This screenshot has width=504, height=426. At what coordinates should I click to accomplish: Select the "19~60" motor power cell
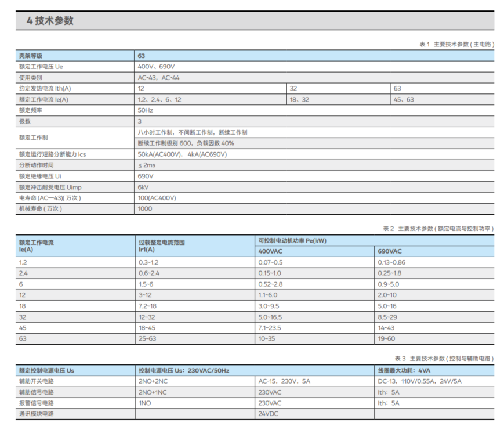pos(386,338)
